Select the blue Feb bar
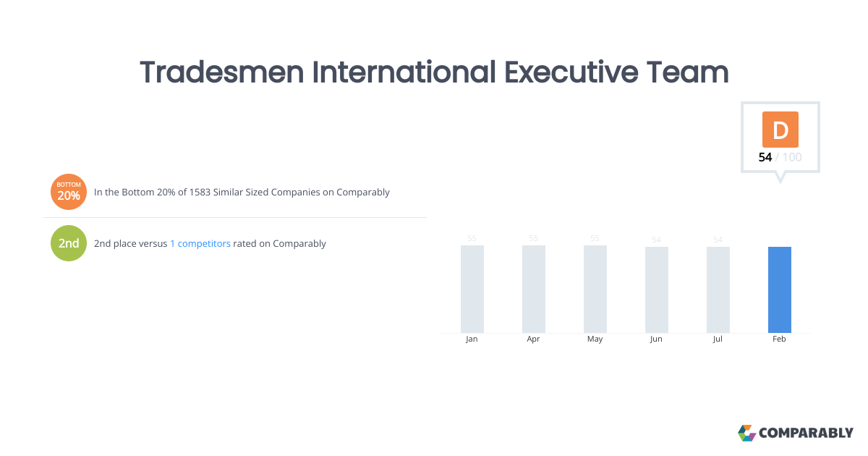Image resolution: width=868 pixels, height=456 pixels. (x=780, y=290)
